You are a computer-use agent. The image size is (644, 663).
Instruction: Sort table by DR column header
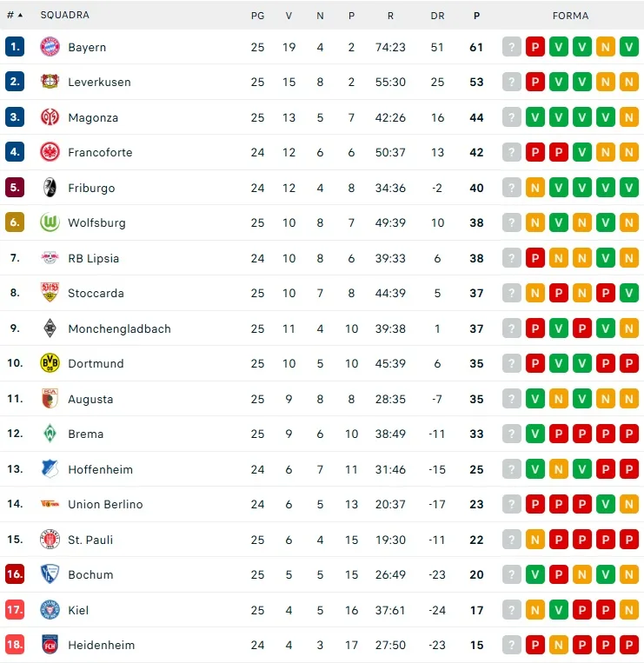437,16
